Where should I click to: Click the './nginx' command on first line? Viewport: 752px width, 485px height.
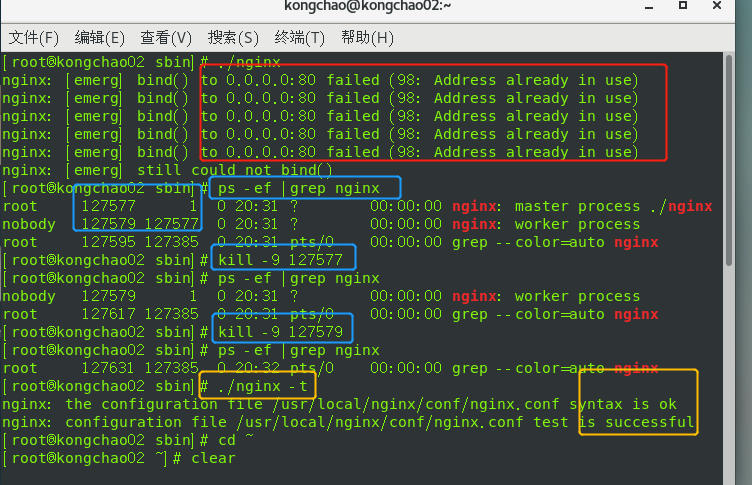[248, 62]
